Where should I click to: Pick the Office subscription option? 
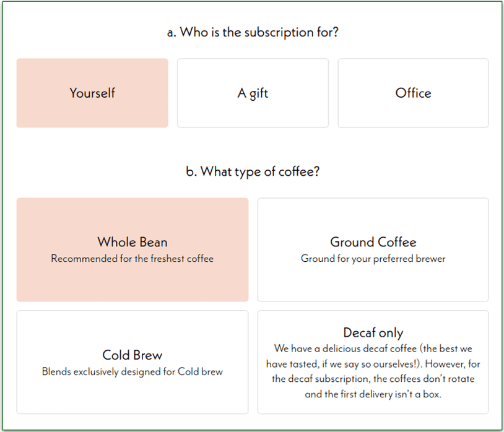413,93
